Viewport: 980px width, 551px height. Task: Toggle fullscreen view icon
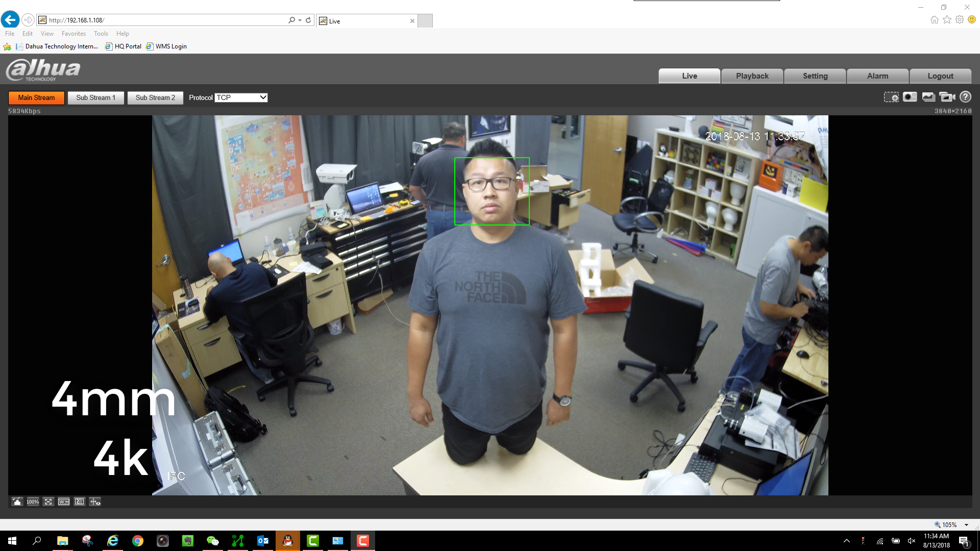click(x=48, y=502)
